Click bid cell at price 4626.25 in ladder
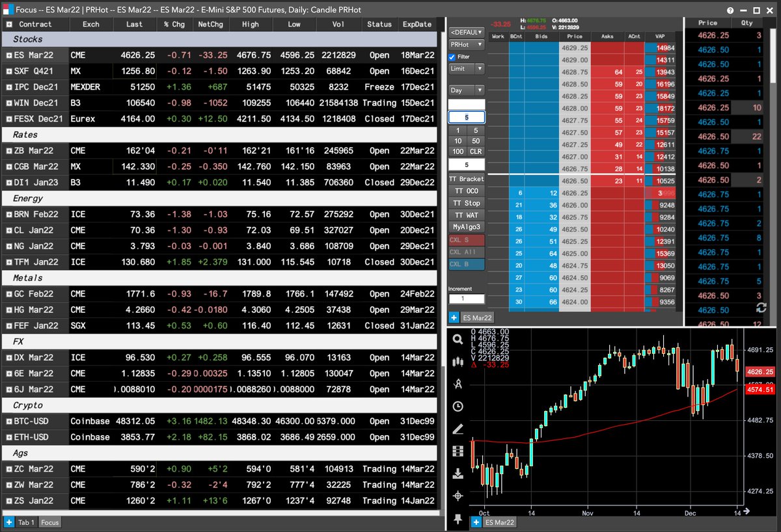Screen dimensions: 781x532 click(x=542, y=193)
